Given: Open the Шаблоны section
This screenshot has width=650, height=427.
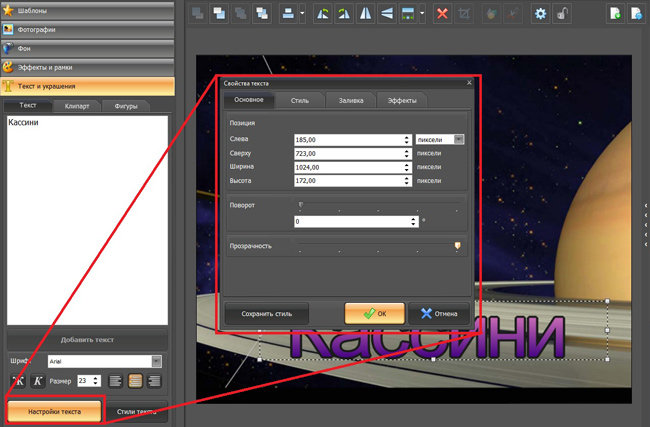Looking at the screenshot, I should pyautogui.click(x=87, y=11).
